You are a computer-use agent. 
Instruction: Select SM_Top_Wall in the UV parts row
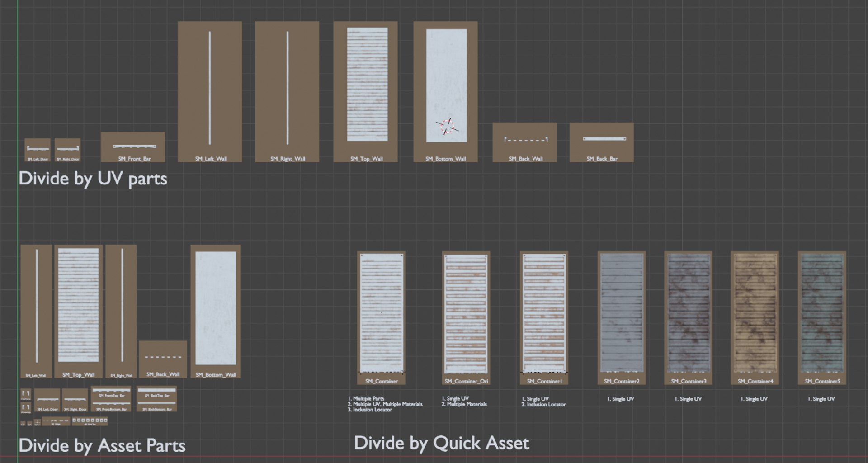coord(365,92)
